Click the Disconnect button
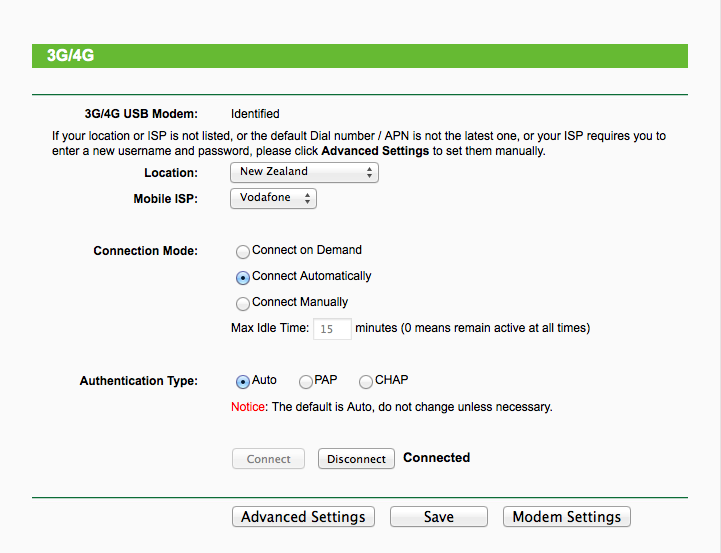Image resolution: width=721 pixels, height=553 pixels. point(356,459)
